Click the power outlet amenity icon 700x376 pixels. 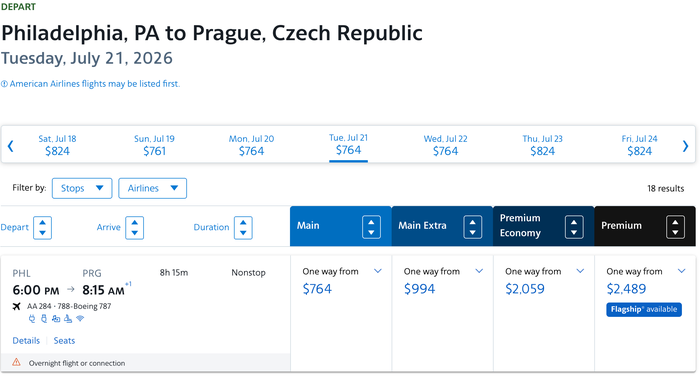coord(32,318)
